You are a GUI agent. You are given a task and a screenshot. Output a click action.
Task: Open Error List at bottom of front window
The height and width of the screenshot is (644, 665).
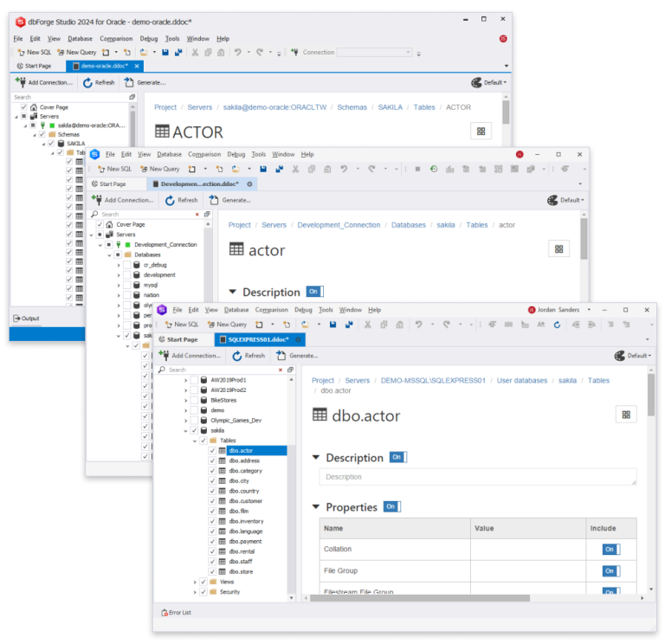176,613
